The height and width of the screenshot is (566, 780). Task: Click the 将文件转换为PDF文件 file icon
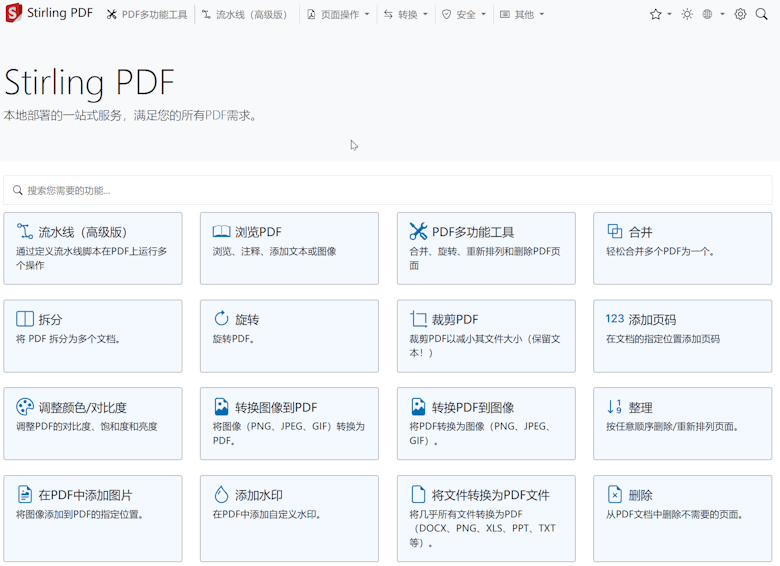pyautogui.click(x=418, y=494)
